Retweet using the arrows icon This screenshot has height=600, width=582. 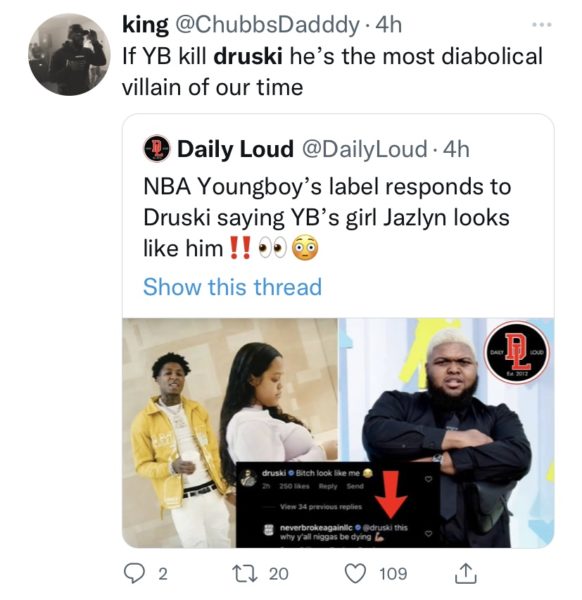tap(245, 574)
